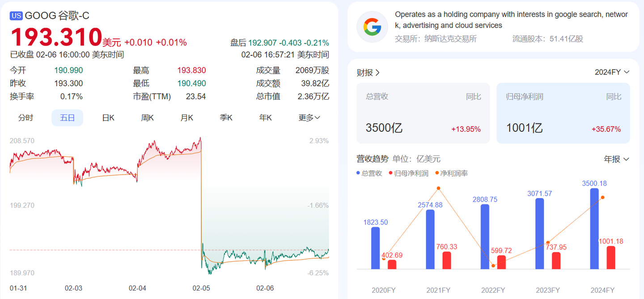Open the 季K chart tab
Viewport: 644px width, 299px height.
pos(226,118)
